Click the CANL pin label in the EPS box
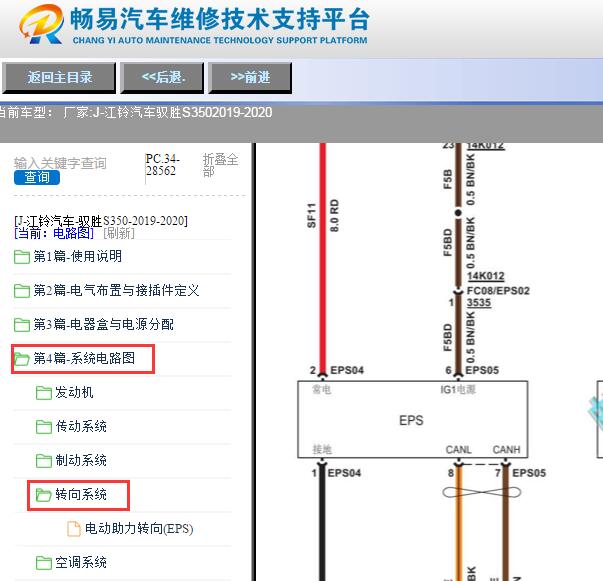The height and width of the screenshot is (581, 603). click(x=458, y=449)
